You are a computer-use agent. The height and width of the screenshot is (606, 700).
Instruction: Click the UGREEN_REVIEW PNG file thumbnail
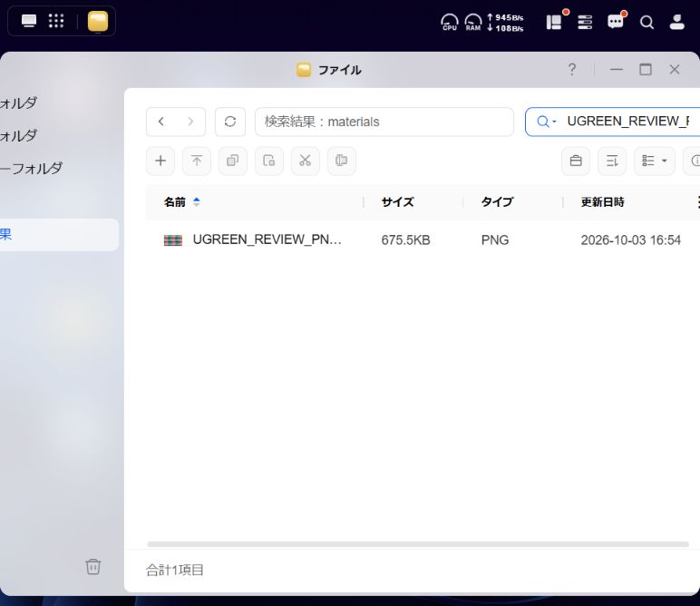tap(173, 240)
